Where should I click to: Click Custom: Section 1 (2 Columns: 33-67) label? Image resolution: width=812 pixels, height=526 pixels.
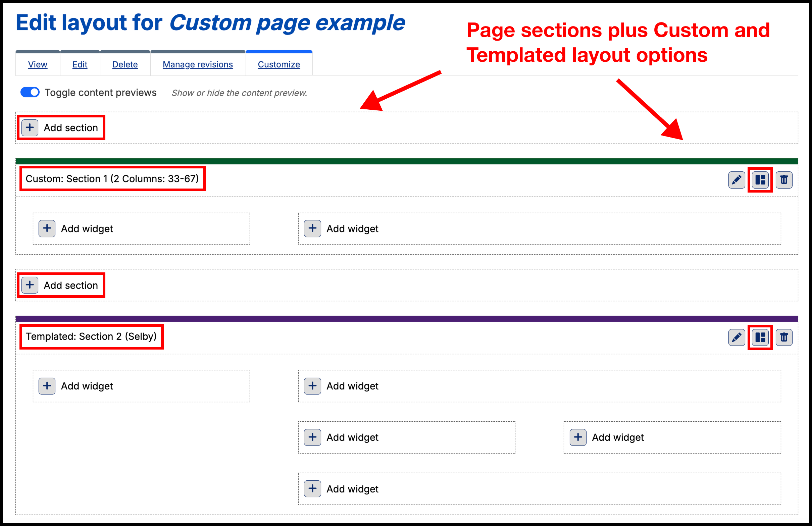pyautogui.click(x=112, y=179)
